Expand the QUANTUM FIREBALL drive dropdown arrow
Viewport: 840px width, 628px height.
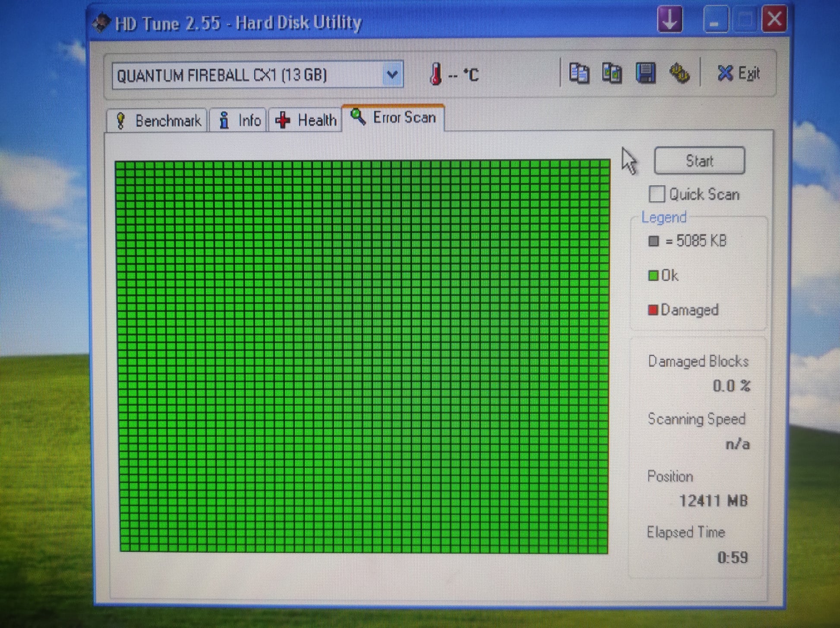(x=392, y=75)
